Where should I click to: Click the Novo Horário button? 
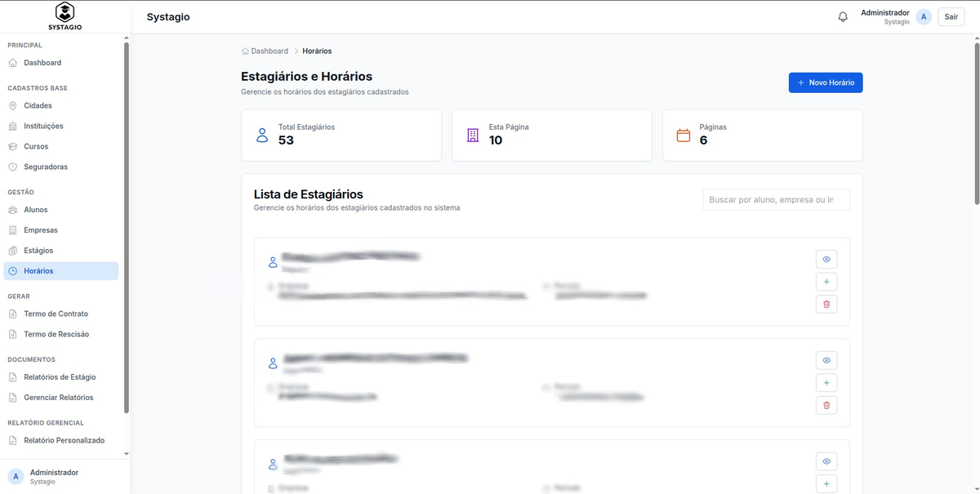(825, 82)
